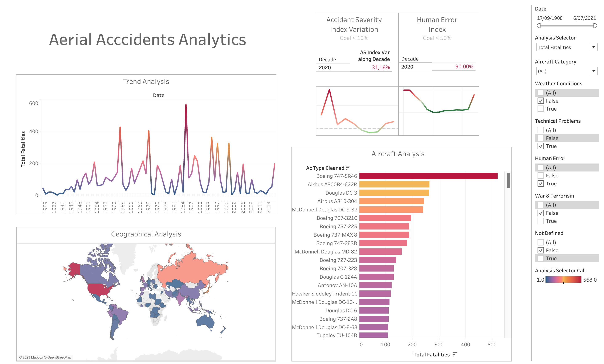Click the 2020 decade in Accident Severity table
Screen dimensions: 604x364
point(325,68)
